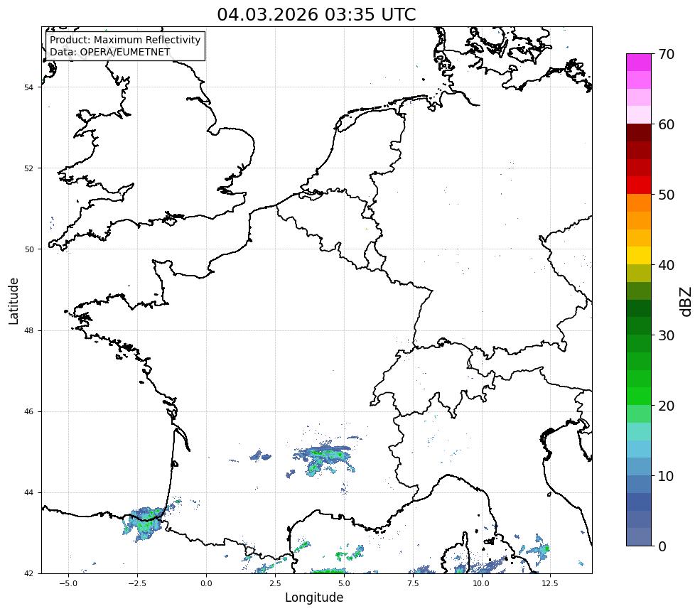Click the latitude tick label 54
The width and height of the screenshot is (700, 611).
[28, 87]
